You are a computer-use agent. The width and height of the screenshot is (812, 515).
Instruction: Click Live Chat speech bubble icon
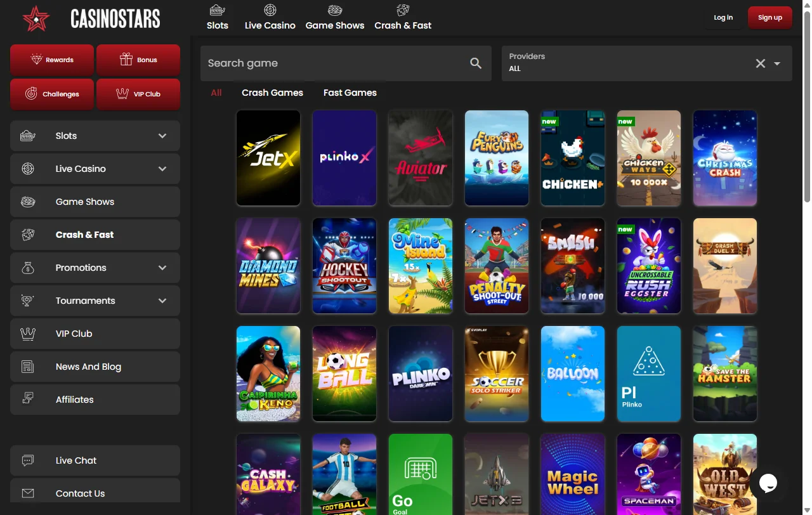(27, 460)
